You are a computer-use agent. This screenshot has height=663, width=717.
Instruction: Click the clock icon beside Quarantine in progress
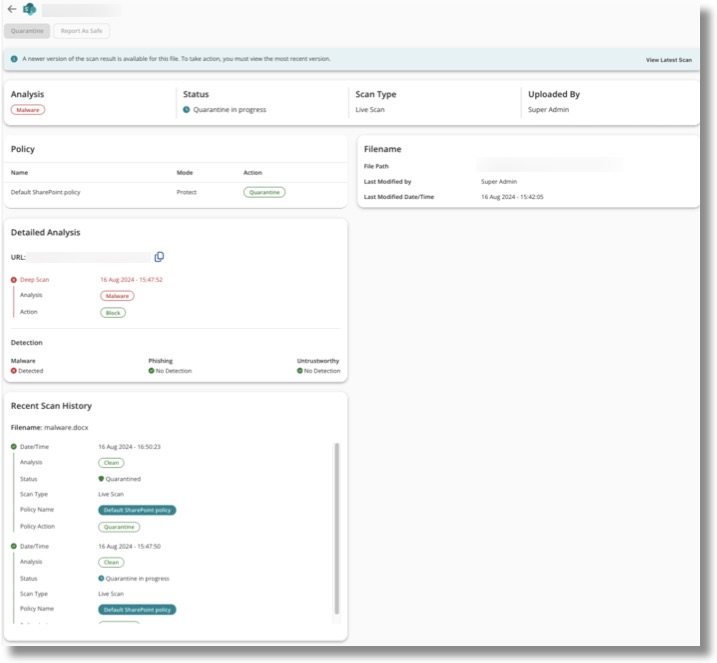click(x=187, y=110)
